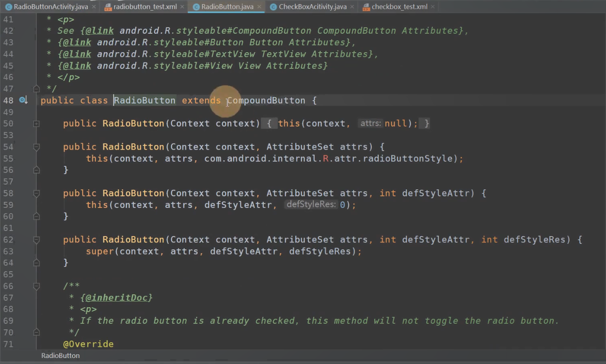
Task: Click line number 55 in the gutter
Action: 8,158
